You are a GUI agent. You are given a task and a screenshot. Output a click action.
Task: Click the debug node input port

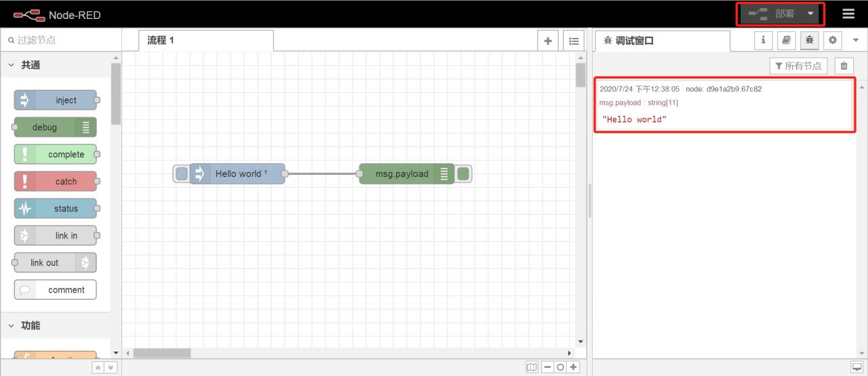359,174
